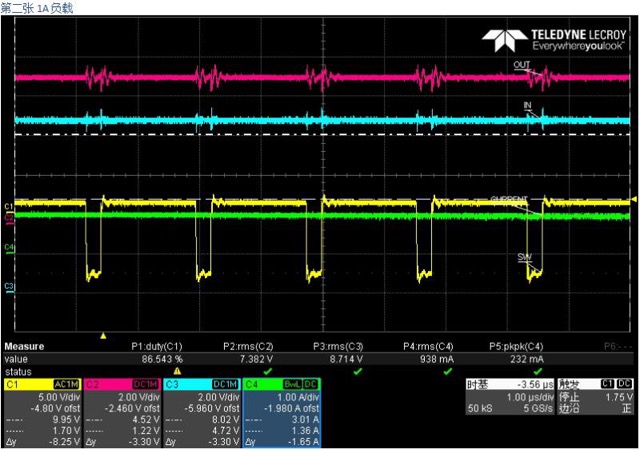
Task: Select the empty P6 measurement slot
Action: [x=618, y=347]
